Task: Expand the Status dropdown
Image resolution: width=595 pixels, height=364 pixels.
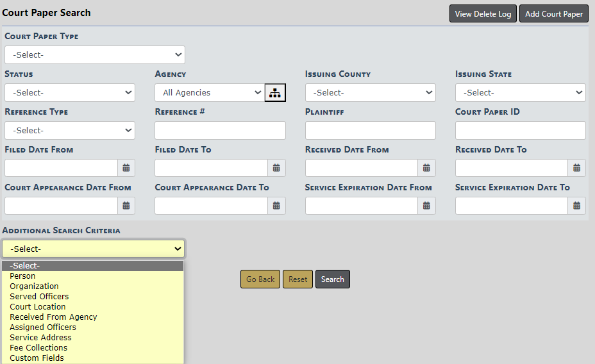Action: pyautogui.click(x=69, y=93)
